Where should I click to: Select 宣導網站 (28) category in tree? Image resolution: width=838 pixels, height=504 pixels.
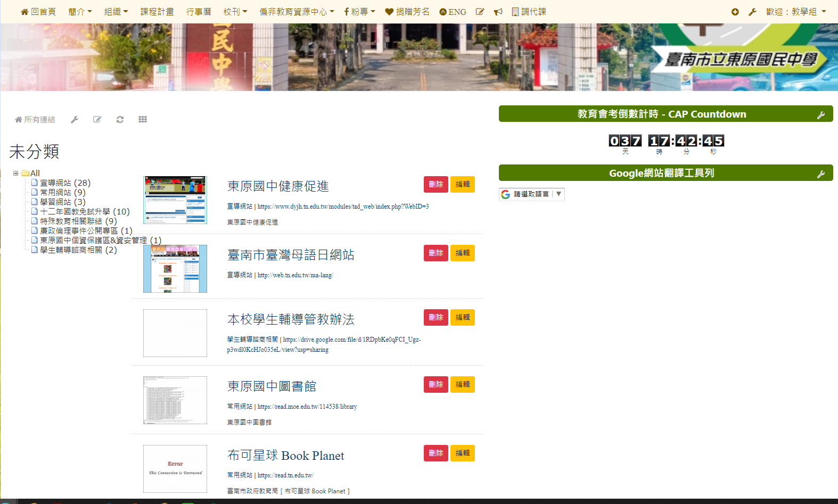pos(65,183)
